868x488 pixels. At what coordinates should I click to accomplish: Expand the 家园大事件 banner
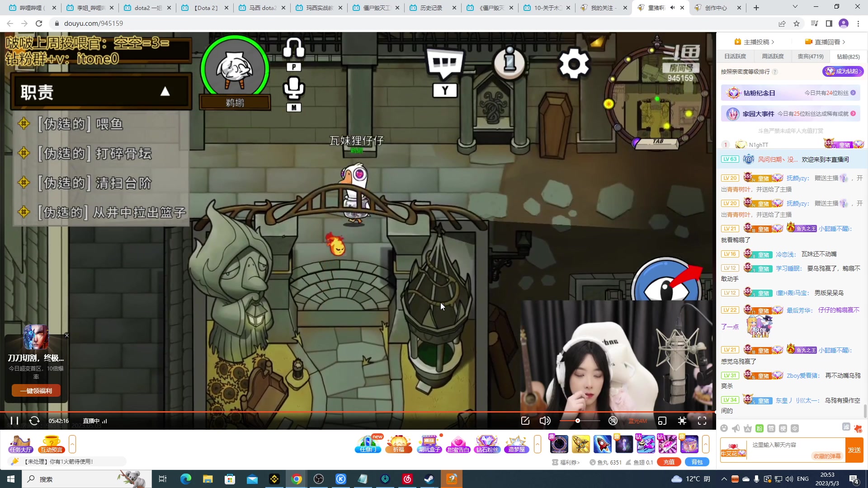coord(791,113)
